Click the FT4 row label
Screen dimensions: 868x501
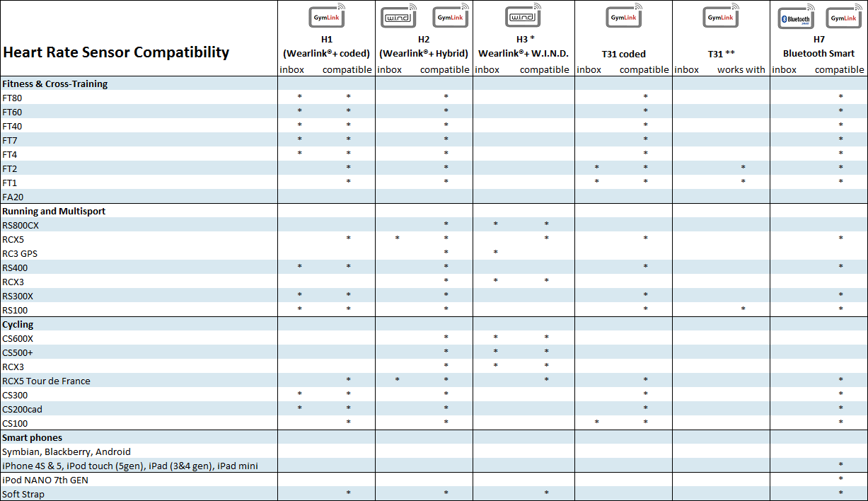[10, 154]
